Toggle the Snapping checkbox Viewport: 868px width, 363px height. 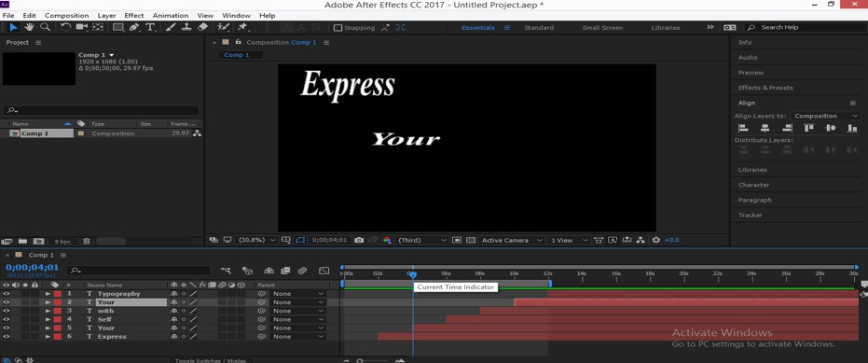click(x=338, y=27)
